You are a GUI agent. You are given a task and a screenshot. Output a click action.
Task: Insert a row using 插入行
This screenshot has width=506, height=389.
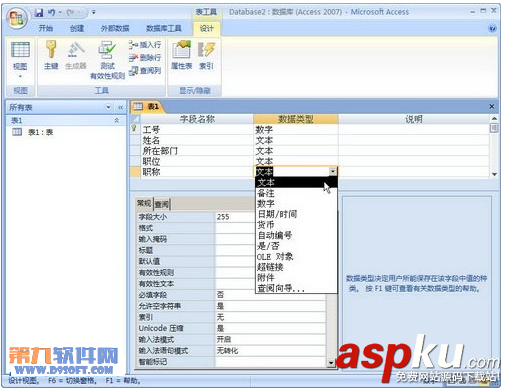145,44
